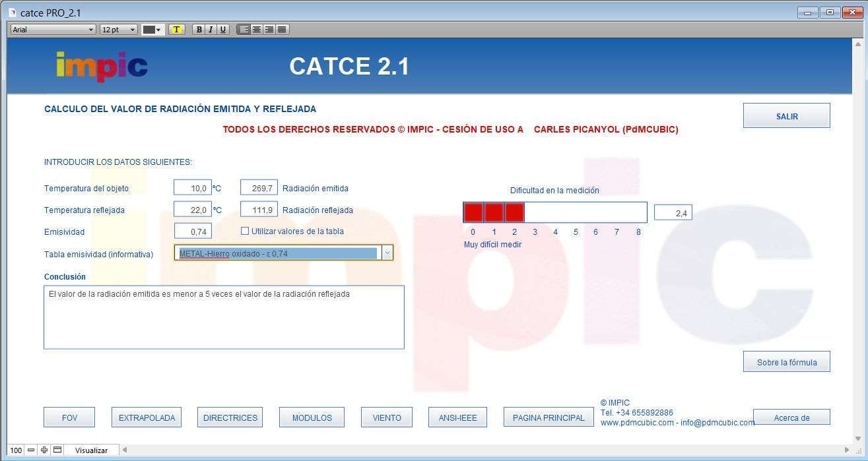Select the yellow text color tool
Screen dimensions: 868x461
click(x=177, y=29)
